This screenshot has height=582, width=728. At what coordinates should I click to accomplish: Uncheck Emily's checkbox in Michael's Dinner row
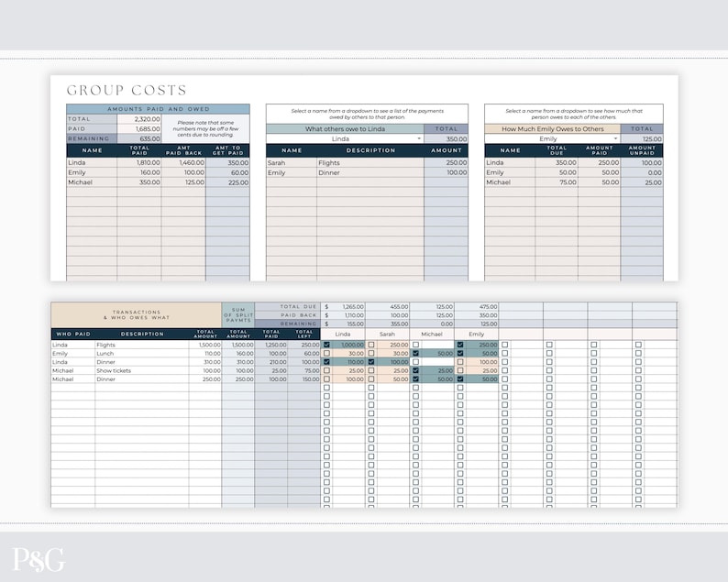tap(460, 379)
